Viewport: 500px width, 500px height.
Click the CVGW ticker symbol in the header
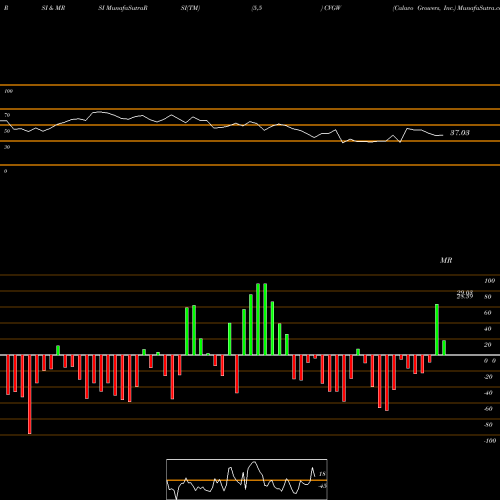pos(332,8)
